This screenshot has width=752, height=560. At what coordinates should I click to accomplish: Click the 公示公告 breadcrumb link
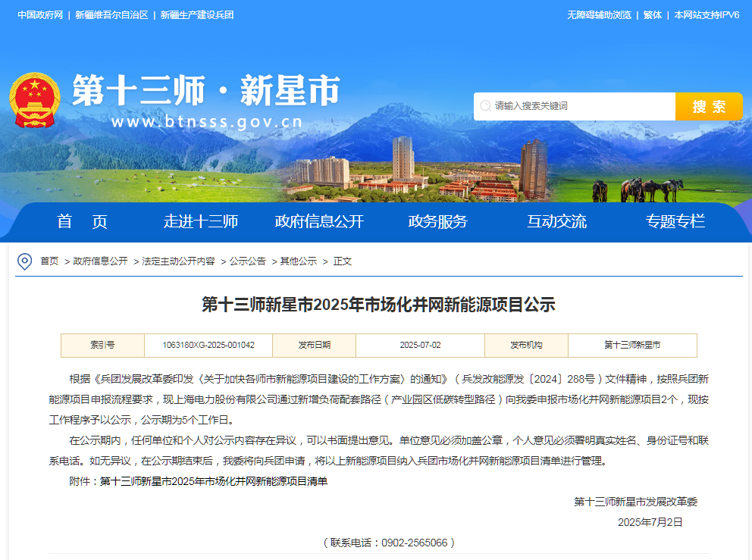click(247, 261)
